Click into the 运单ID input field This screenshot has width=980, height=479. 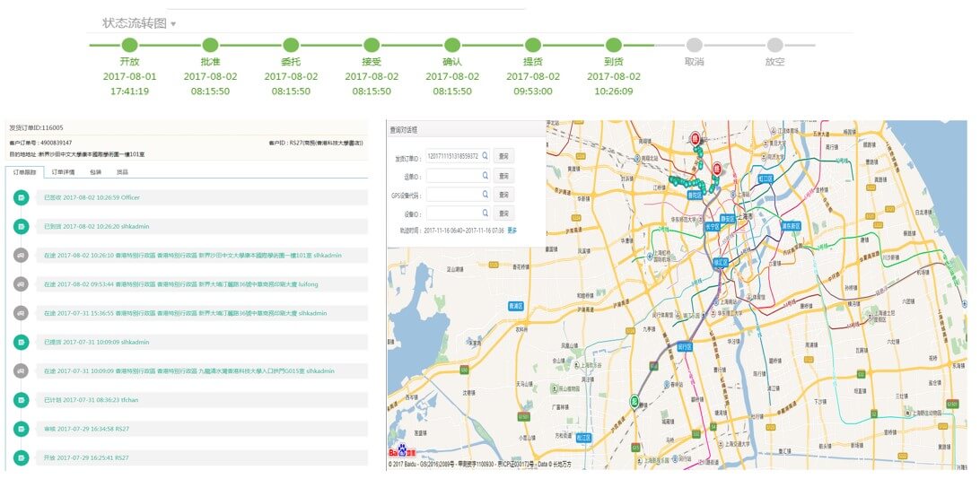[453, 175]
